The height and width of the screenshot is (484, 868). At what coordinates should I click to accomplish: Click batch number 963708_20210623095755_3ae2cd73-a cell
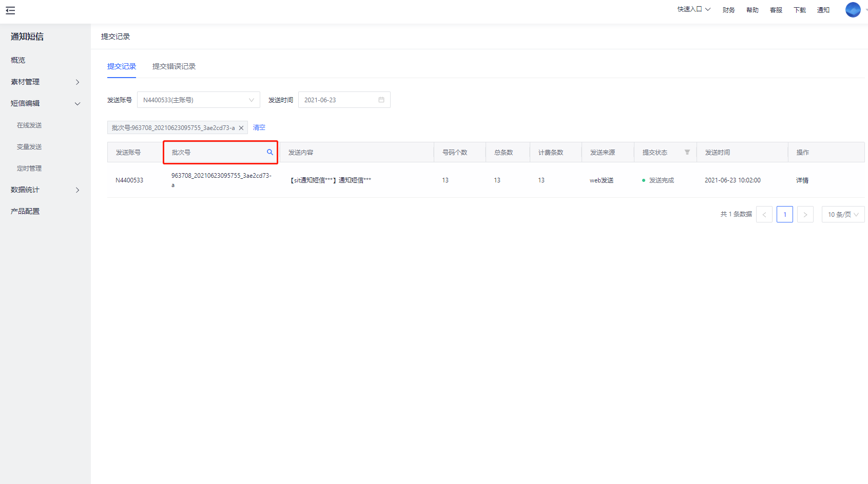(x=221, y=180)
